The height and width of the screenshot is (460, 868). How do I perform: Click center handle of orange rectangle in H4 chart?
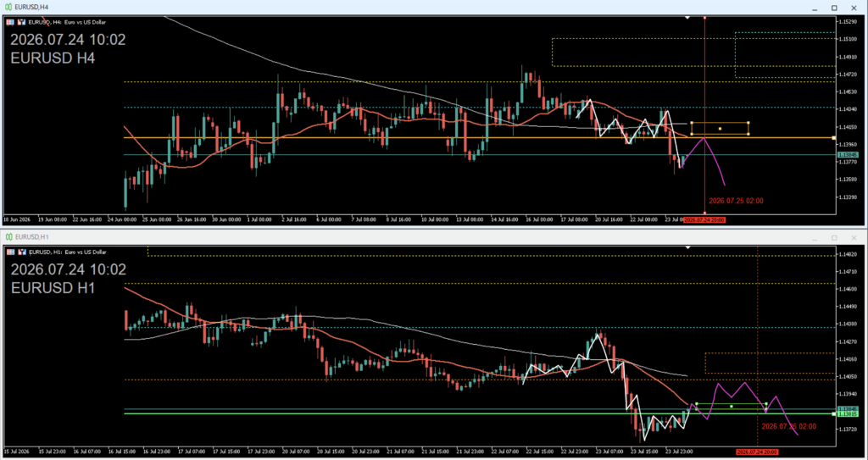click(720, 129)
